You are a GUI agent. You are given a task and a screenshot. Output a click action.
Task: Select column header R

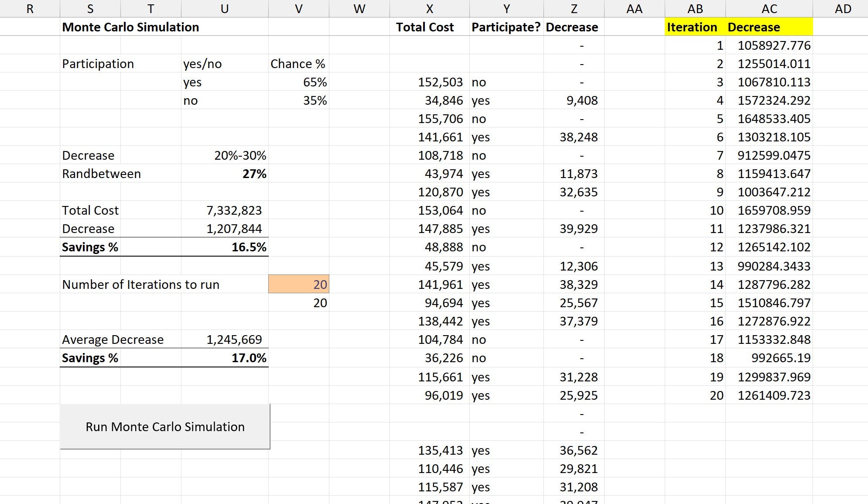[30, 9]
